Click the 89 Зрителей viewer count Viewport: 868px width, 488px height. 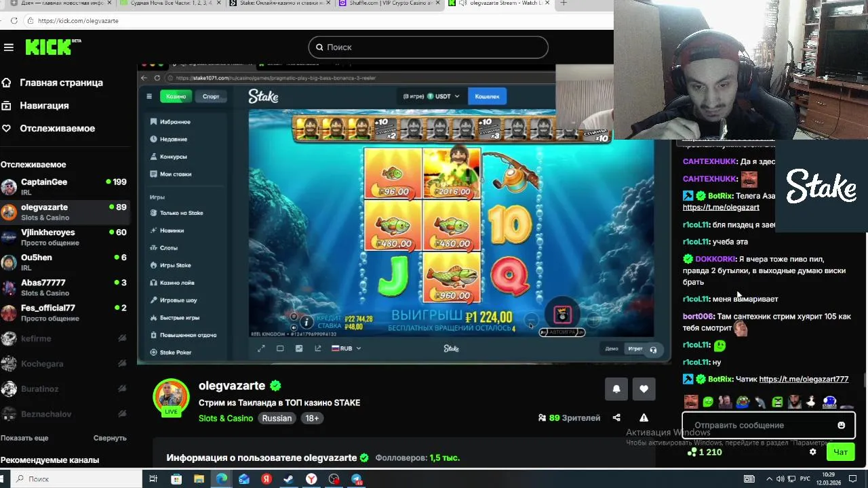(569, 418)
